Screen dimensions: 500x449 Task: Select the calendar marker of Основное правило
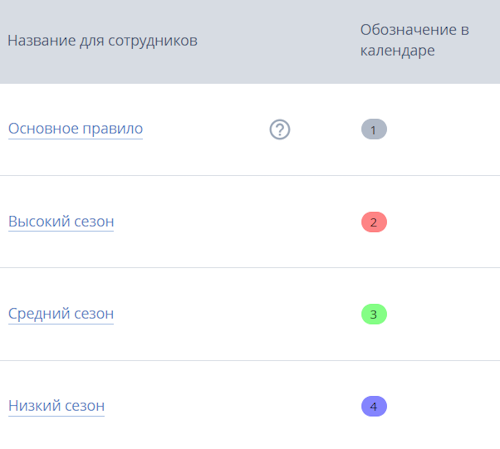374,129
